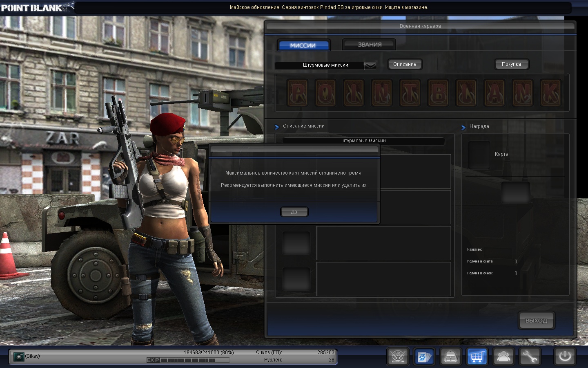
Task: Open the wrench settings icon
Action: tap(530, 357)
